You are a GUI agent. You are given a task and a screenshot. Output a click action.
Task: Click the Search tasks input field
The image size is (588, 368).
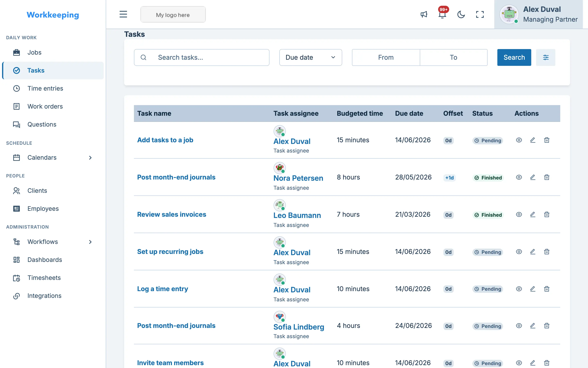202,57
